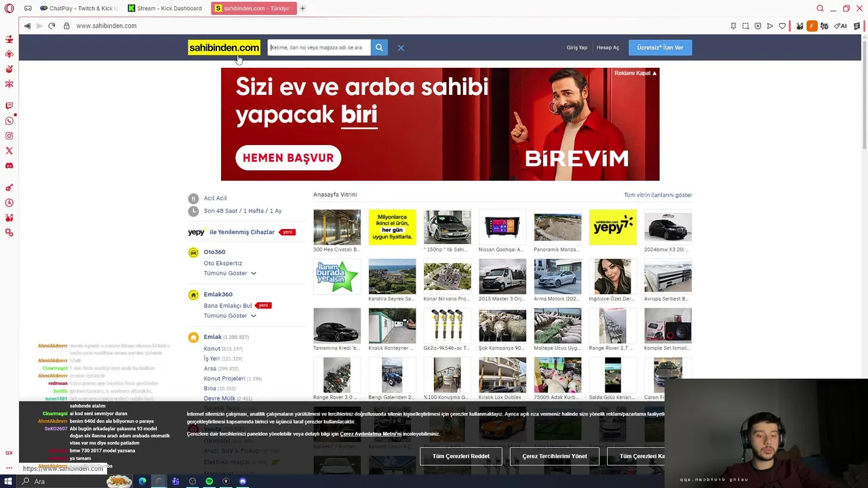The image size is (868, 488).
Task: Click Hesap Aç register link
Action: 608,47
